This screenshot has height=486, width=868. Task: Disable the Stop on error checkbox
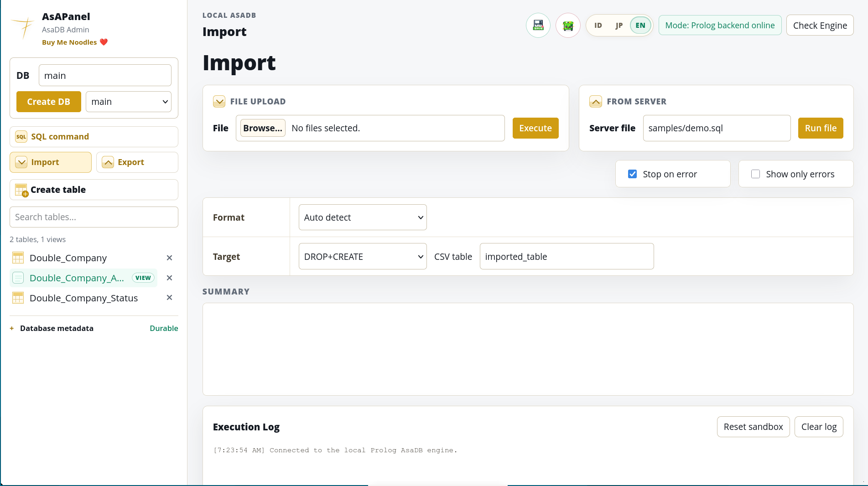coord(632,174)
